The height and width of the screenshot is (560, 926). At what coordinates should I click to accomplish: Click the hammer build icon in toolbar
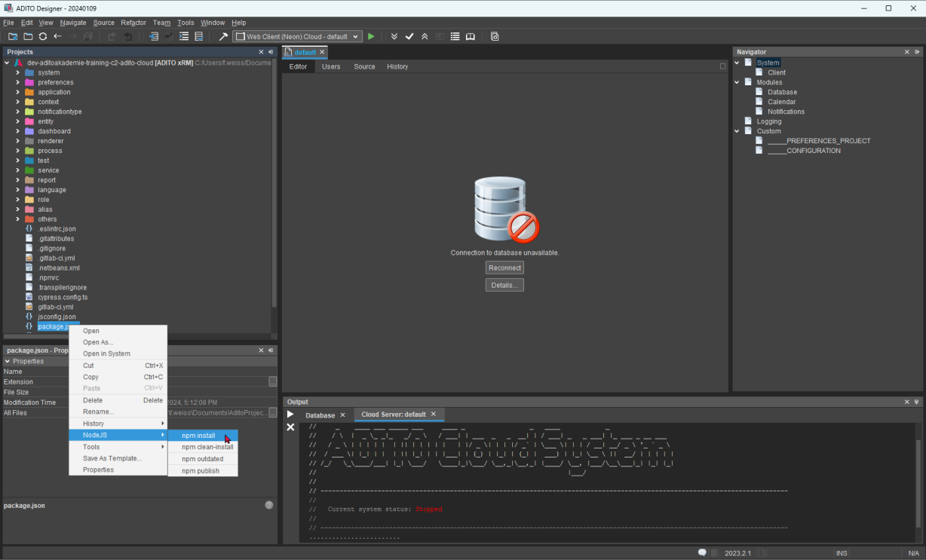coord(223,36)
